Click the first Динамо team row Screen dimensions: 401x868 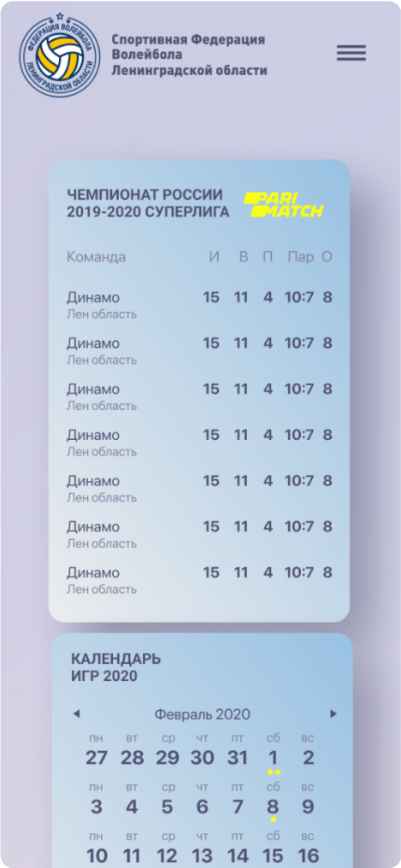[x=199, y=305]
